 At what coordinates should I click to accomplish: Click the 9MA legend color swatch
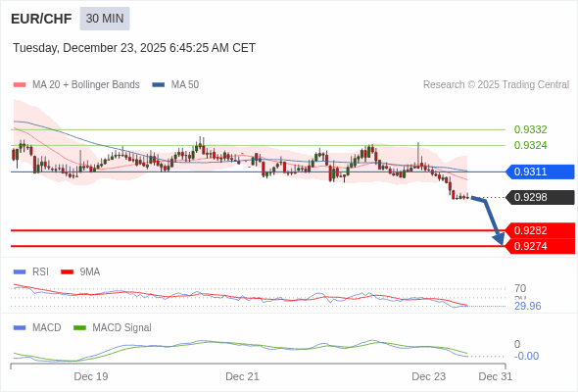pyautogui.click(x=67, y=272)
